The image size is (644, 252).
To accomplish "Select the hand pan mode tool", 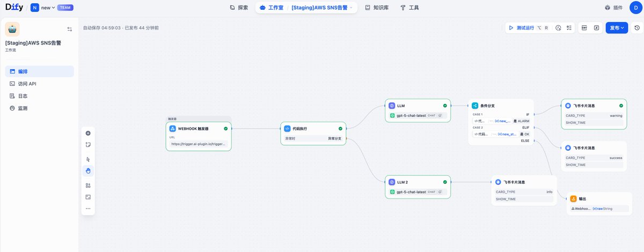I will pyautogui.click(x=88, y=171).
